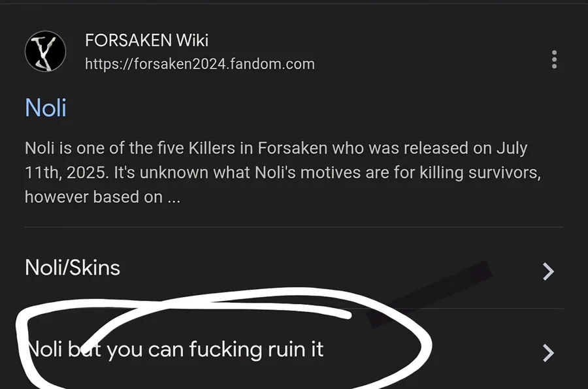Click the divider line below the snippet
Viewport: 588px width, 389px height.
pyautogui.click(x=294, y=226)
